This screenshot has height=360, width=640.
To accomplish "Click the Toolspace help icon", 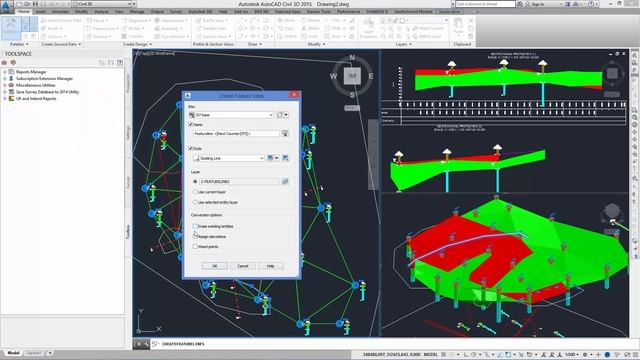I will click(120, 62).
